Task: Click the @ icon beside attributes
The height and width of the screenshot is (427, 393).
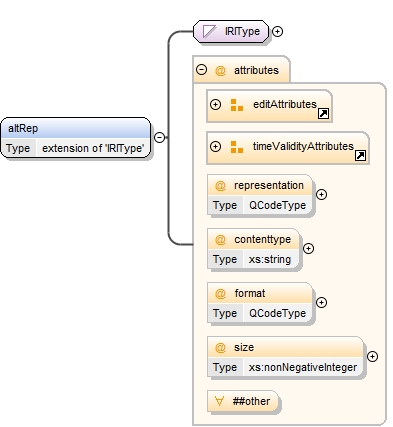Action: [x=220, y=70]
